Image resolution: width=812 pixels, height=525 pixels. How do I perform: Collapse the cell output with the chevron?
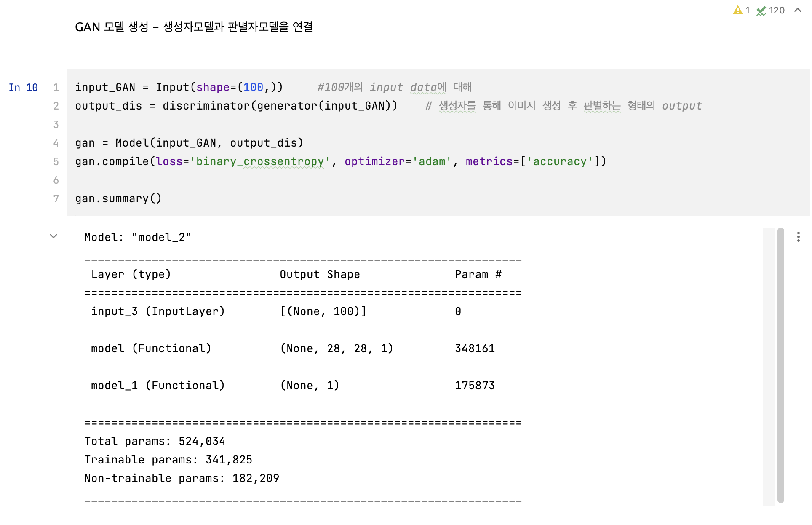[53, 236]
